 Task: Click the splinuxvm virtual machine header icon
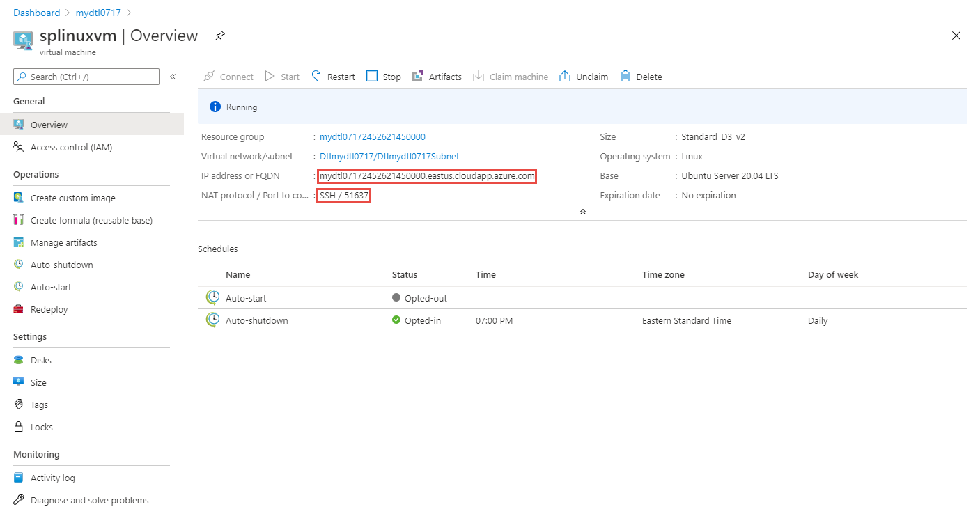[x=23, y=40]
